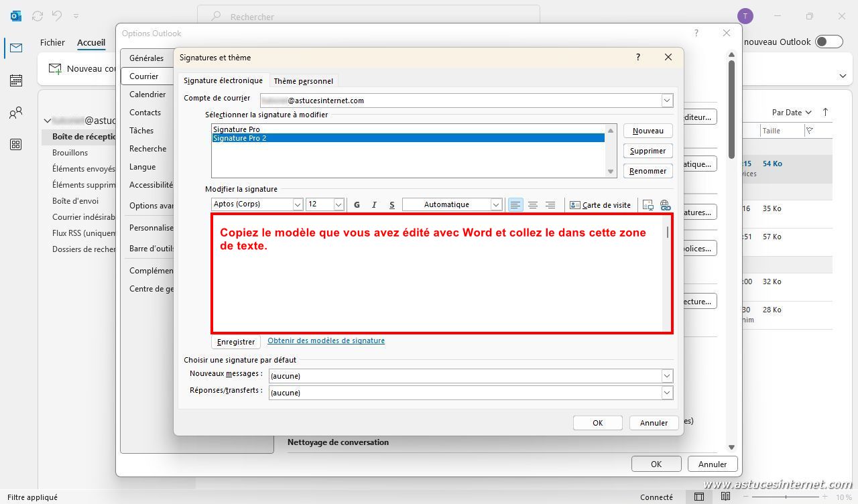Viewport: 858px width, 504px height.
Task: Click the Outlook sync/refresh icon
Action: point(38,15)
